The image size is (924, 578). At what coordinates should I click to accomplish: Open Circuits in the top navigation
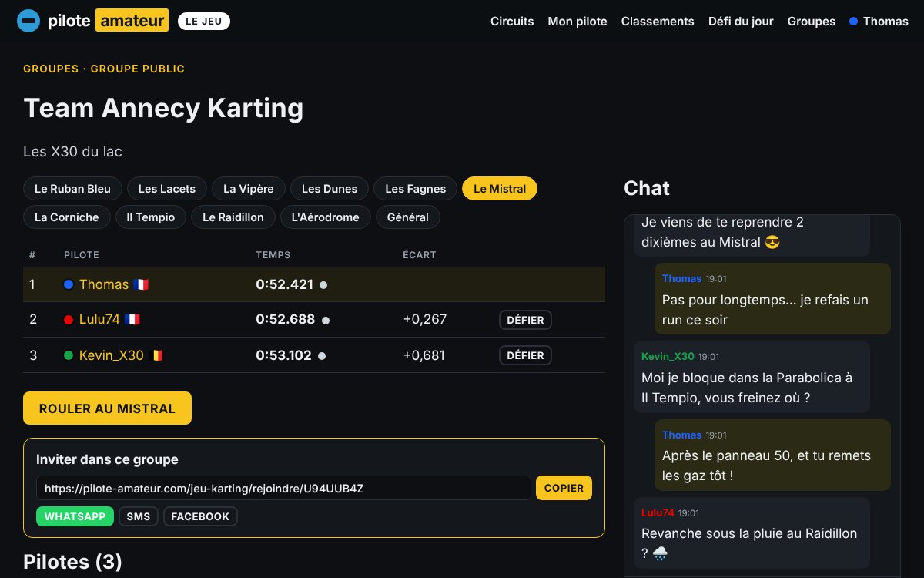(512, 22)
